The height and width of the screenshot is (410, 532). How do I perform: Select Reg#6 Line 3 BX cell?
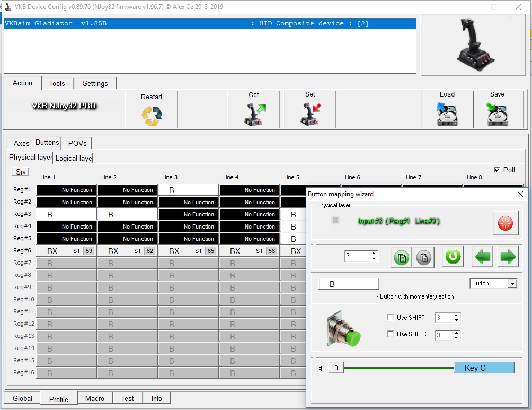point(188,251)
